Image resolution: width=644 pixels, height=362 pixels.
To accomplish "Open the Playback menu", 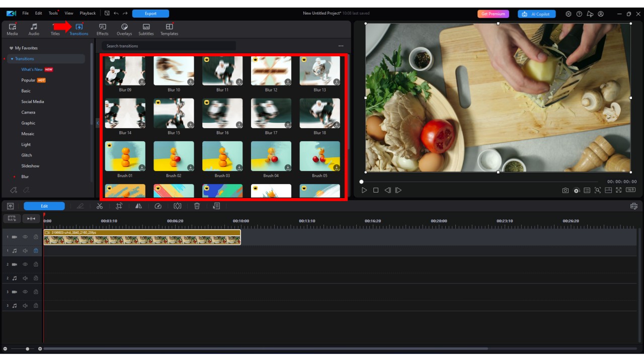I will tap(88, 14).
